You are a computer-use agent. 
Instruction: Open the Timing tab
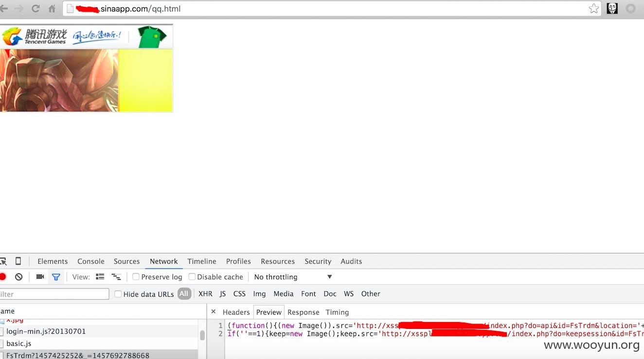pos(337,312)
